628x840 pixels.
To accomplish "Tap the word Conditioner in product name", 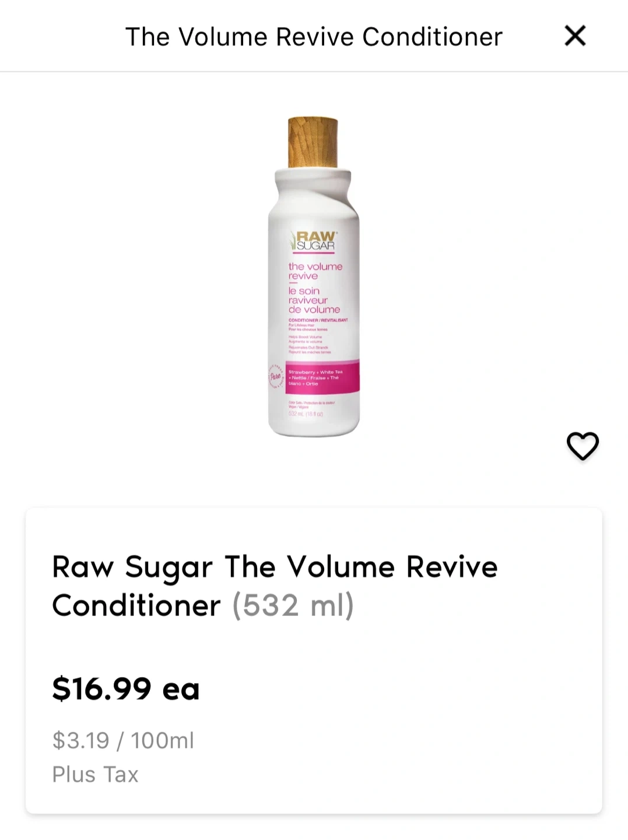I will click(136, 605).
